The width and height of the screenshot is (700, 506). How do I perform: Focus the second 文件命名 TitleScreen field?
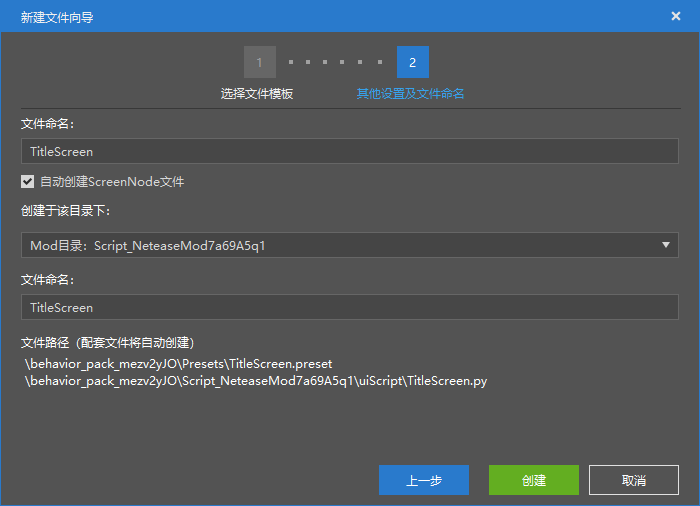[349, 307]
